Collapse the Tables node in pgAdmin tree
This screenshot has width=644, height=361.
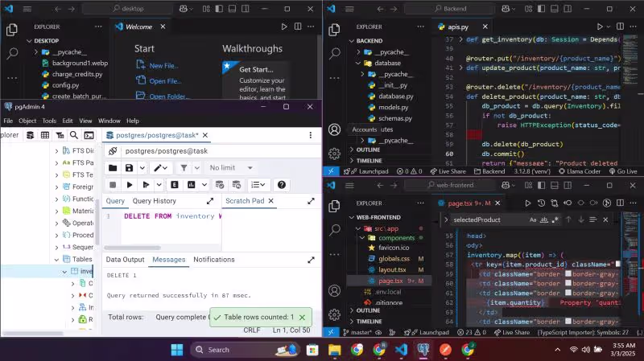click(56, 259)
